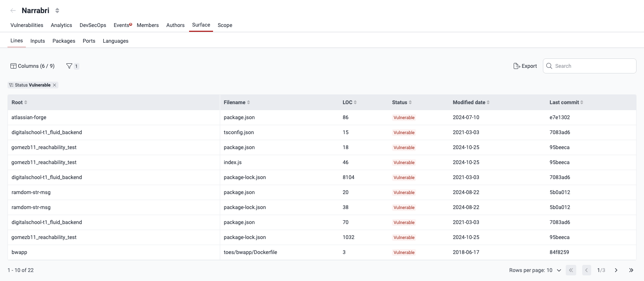Jump to the first page
The height and width of the screenshot is (281, 644).
[571, 270]
